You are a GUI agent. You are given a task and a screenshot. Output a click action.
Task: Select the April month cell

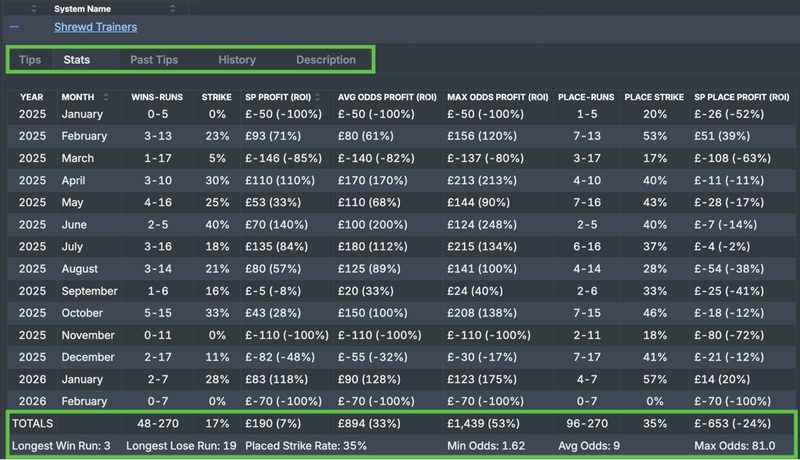click(73, 181)
